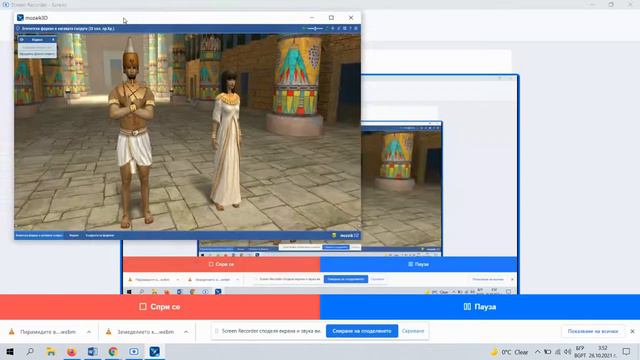640x360 pixels.
Task: Open the notification center icon
Action: [627, 352]
